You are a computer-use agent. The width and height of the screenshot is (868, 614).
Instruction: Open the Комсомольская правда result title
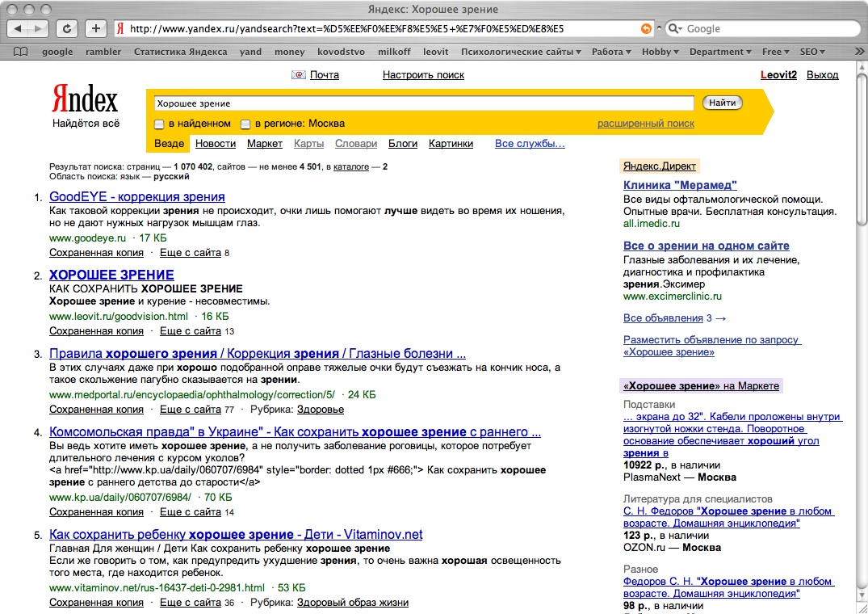pos(295,432)
